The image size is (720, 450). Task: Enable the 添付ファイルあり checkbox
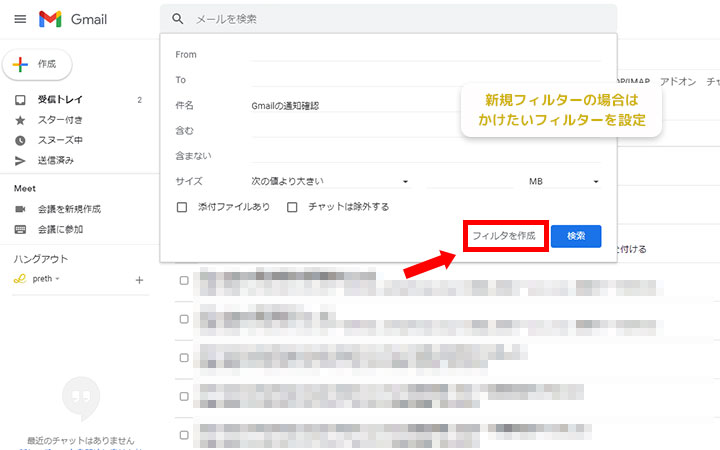(182, 207)
